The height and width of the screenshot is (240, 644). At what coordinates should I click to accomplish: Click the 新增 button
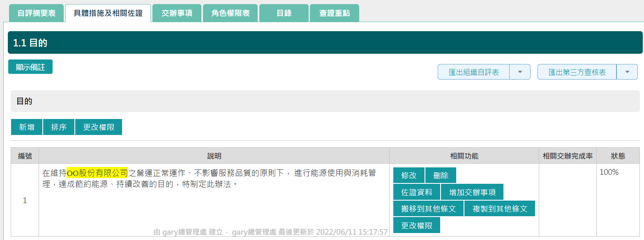[27, 127]
